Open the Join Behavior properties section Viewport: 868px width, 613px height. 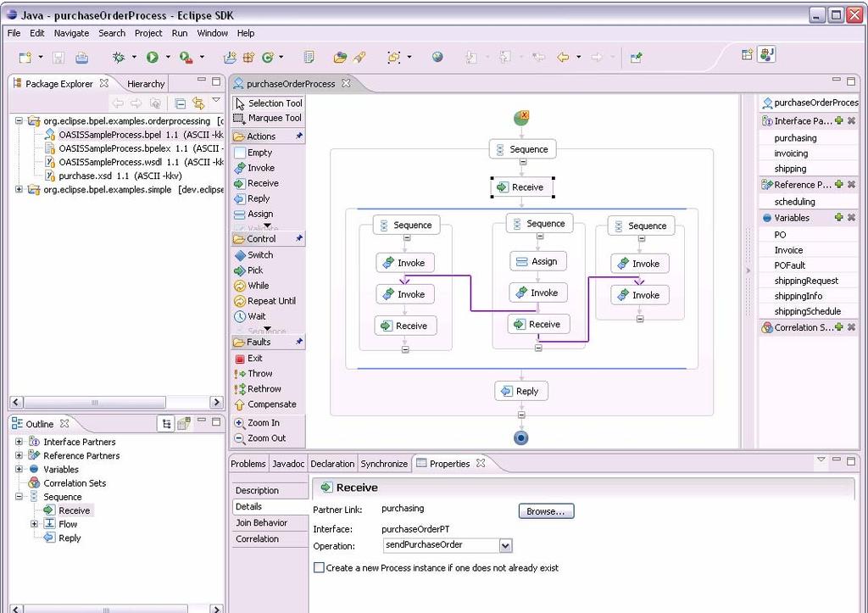270,523
